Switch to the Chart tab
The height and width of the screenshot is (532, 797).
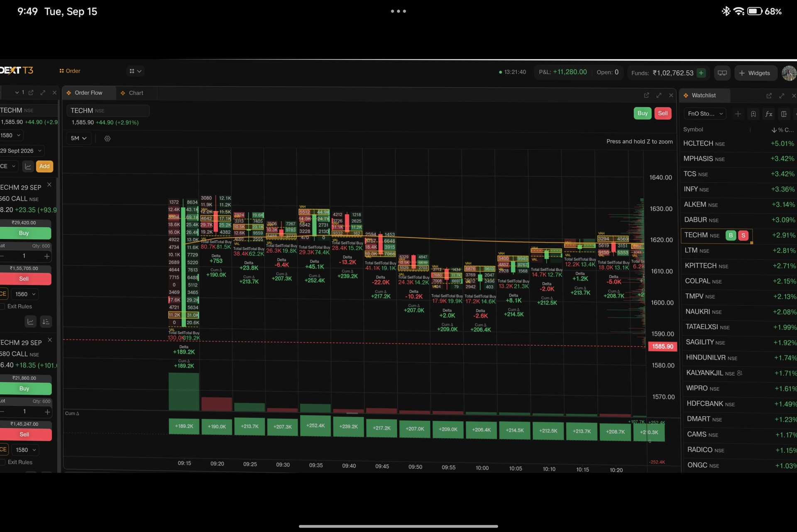(x=132, y=93)
